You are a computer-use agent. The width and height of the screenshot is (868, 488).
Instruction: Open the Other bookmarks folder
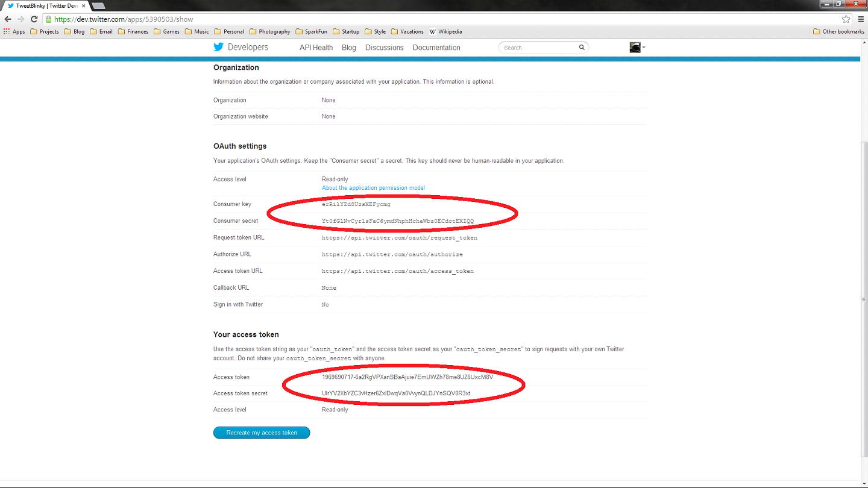[838, 31]
